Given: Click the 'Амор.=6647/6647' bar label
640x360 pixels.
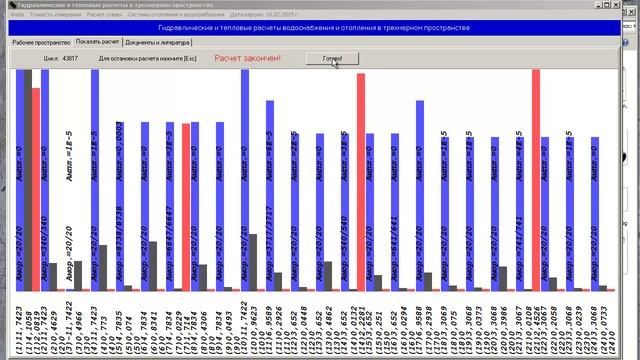Looking at the screenshot, I should [170, 243].
